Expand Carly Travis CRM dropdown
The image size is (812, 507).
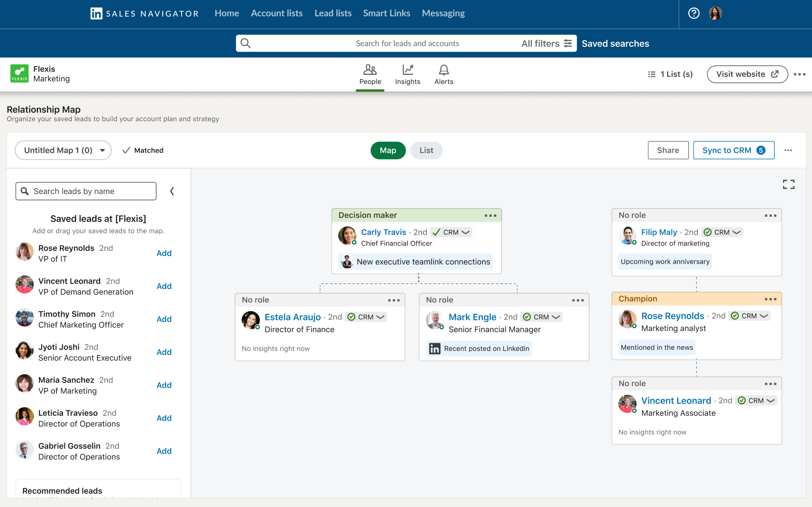coord(451,232)
